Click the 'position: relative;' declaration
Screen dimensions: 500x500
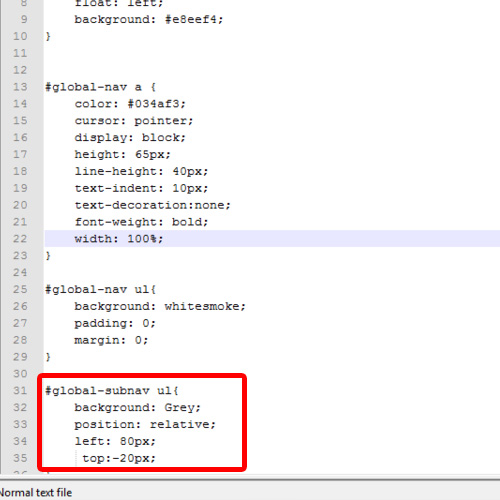click(145, 424)
